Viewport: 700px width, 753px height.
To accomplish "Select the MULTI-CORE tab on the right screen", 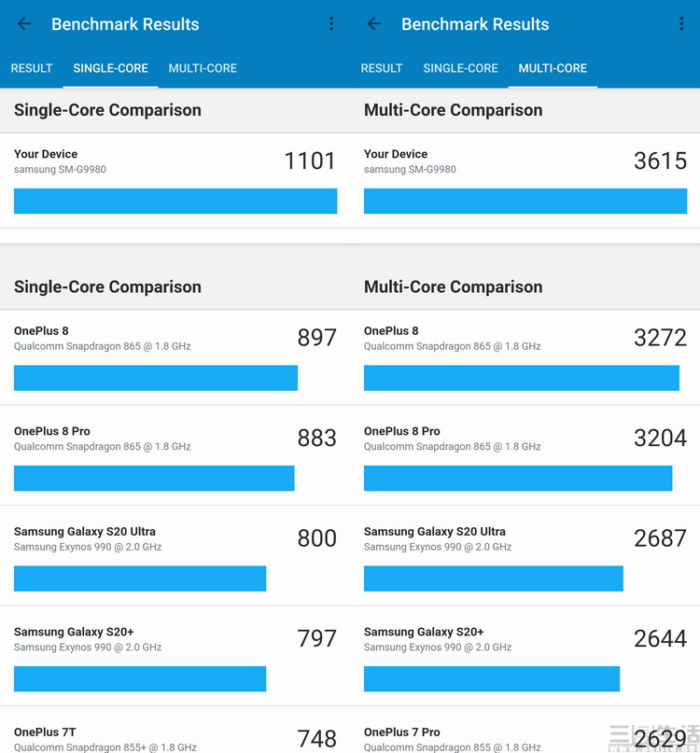I will point(553,68).
